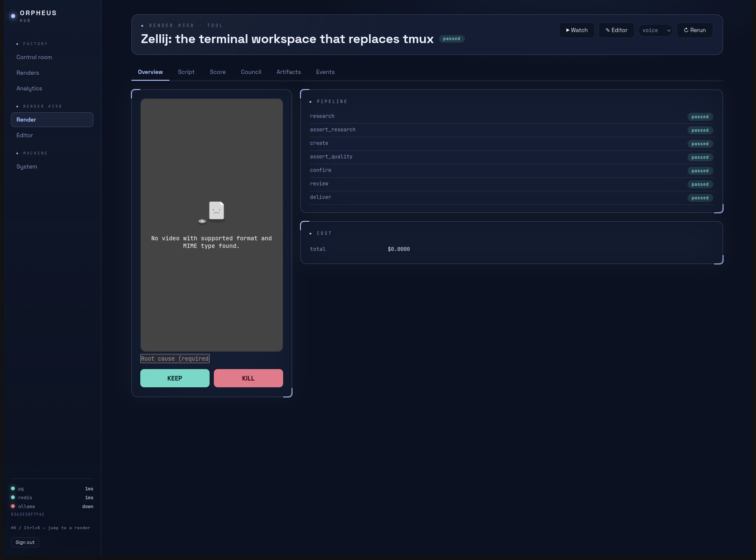The width and height of the screenshot is (756, 560).
Task: Click the render title "Zellij: the terminal workspace"
Action: point(287,39)
